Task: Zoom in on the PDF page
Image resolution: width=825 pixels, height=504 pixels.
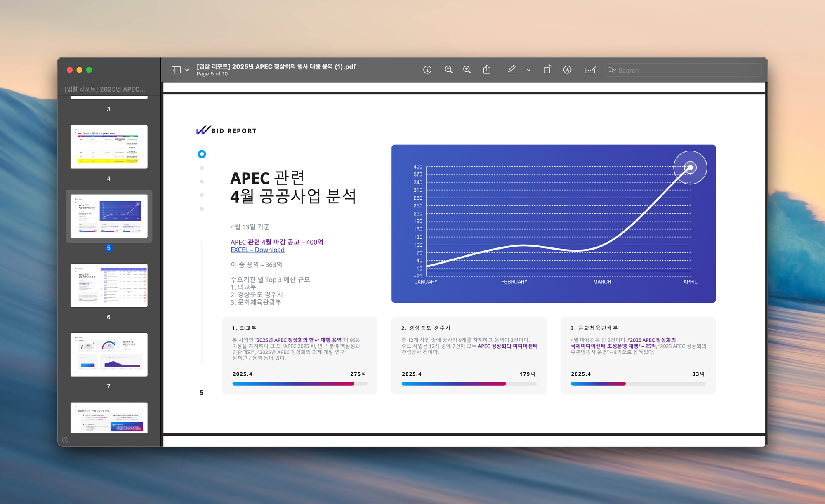Action: pos(467,70)
